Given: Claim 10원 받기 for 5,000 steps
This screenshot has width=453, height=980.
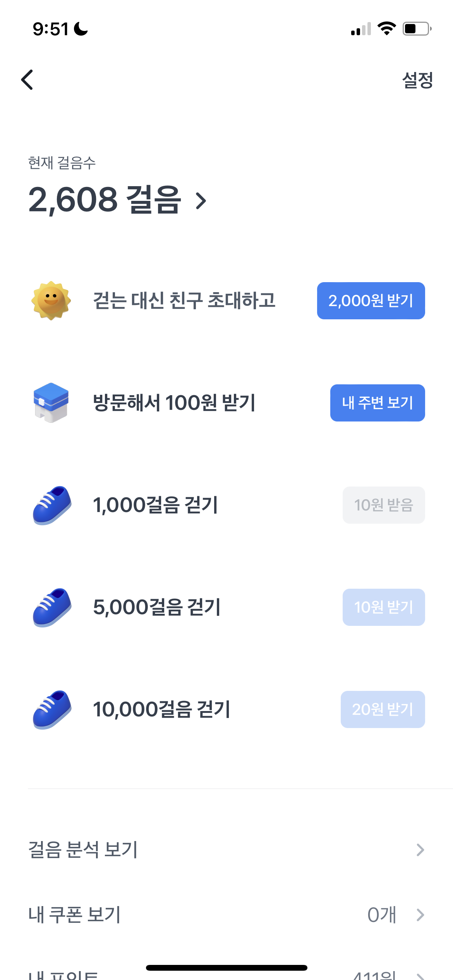Looking at the screenshot, I should point(383,607).
